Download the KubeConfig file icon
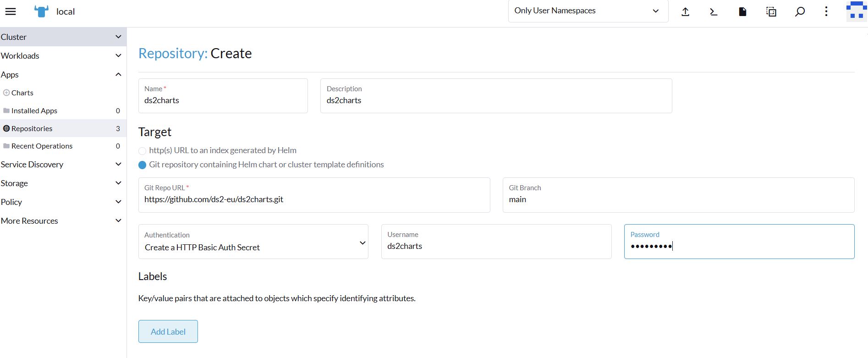868x358 pixels. pos(742,12)
